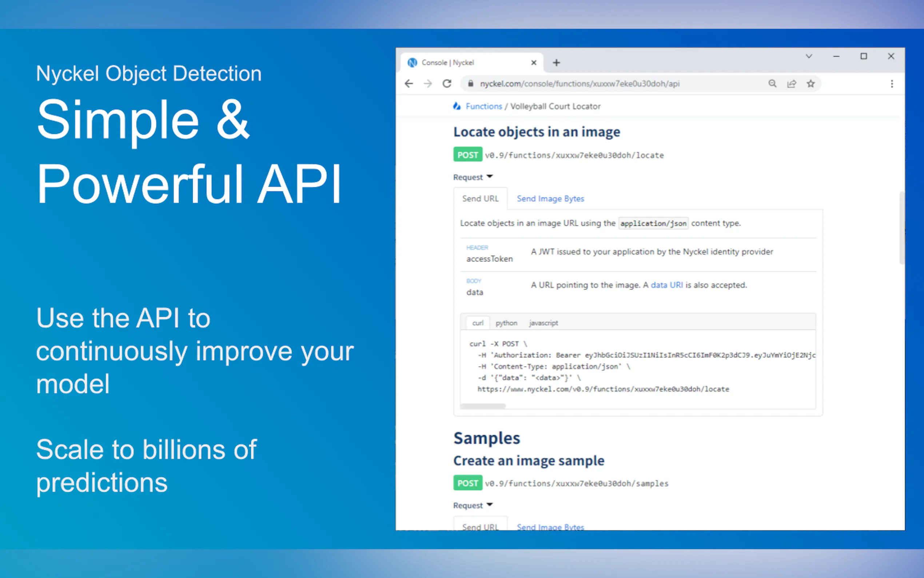This screenshot has width=924, height=578.
Task: Select the python code tab
Action: [506, 323]
